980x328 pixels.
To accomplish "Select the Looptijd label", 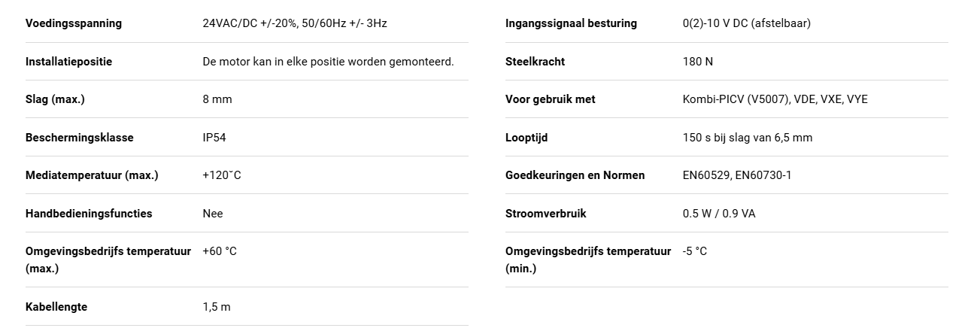I will [x=526, y=138].
